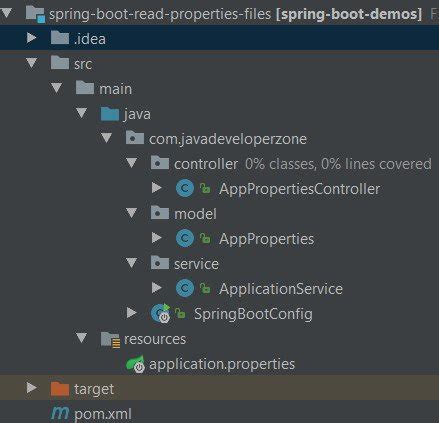This screenshot has height=423, width=439.
Task: Click the class icon of AppProperties
Action: pyautogui.click(x=185, y=238)
